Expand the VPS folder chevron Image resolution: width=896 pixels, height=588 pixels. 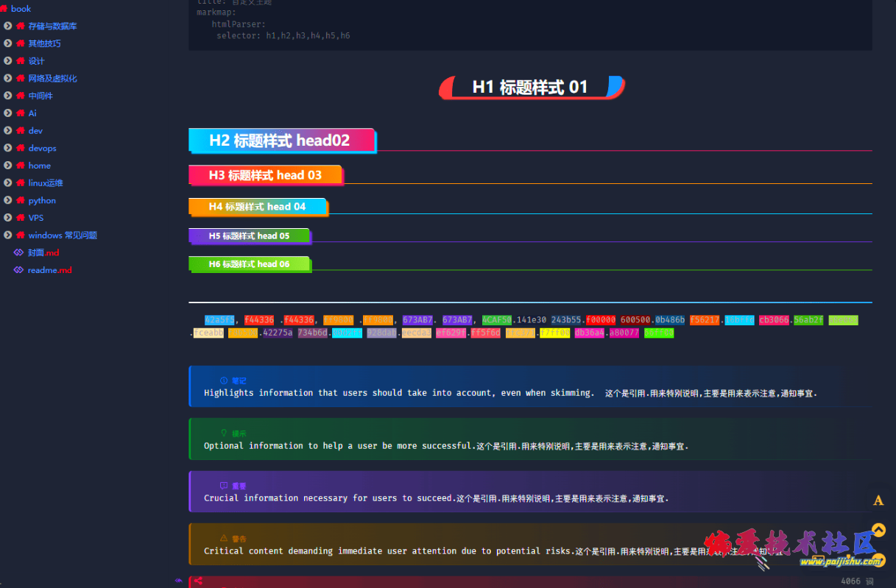click(x=7, y=218)
